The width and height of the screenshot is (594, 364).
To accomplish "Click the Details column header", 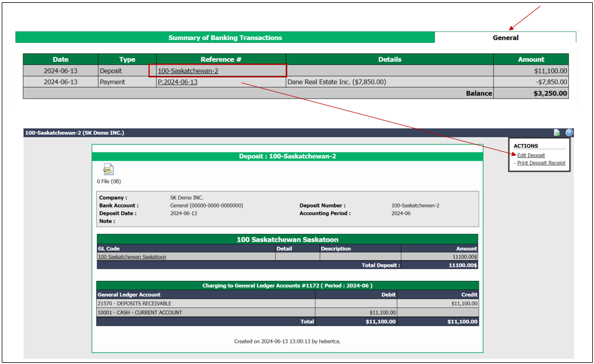I will pyautogui.click(x=389, y=60).
